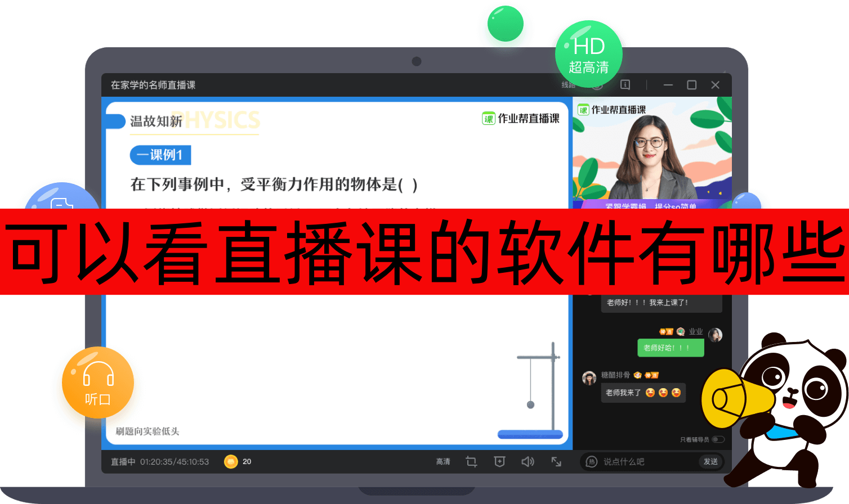Viewport: 849px width, 504px height.
Task: Click the 作业帮直播课 logo on the slide
Action: coord(520,120)
